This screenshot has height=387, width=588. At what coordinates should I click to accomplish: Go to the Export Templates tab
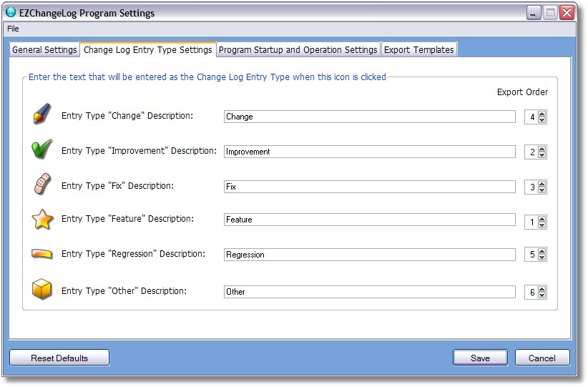[x=419, y=50]
